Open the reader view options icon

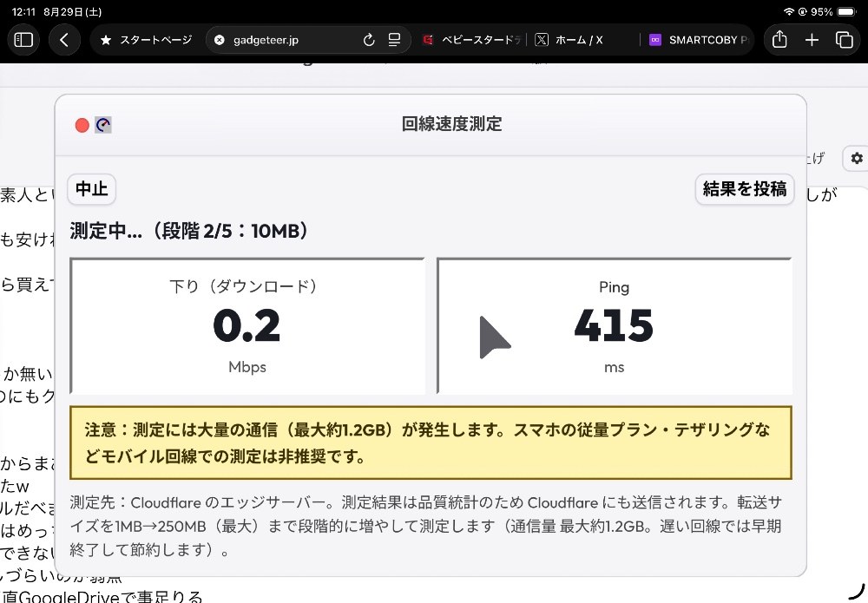[394, 40]
